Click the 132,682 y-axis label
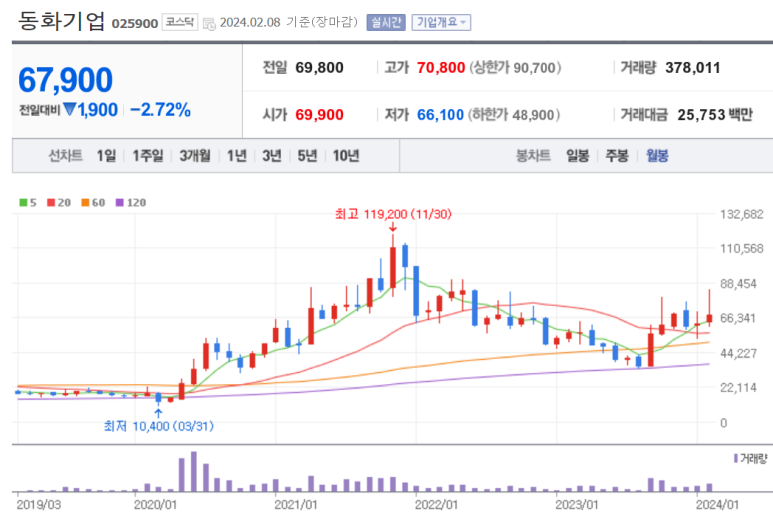This screenshot has width=773, height=516. (741, 214)
